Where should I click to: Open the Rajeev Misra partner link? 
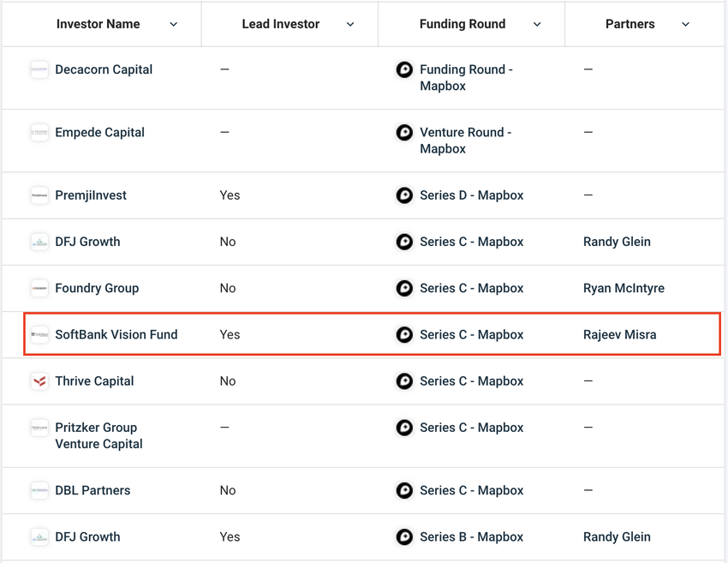click(619, 335)
